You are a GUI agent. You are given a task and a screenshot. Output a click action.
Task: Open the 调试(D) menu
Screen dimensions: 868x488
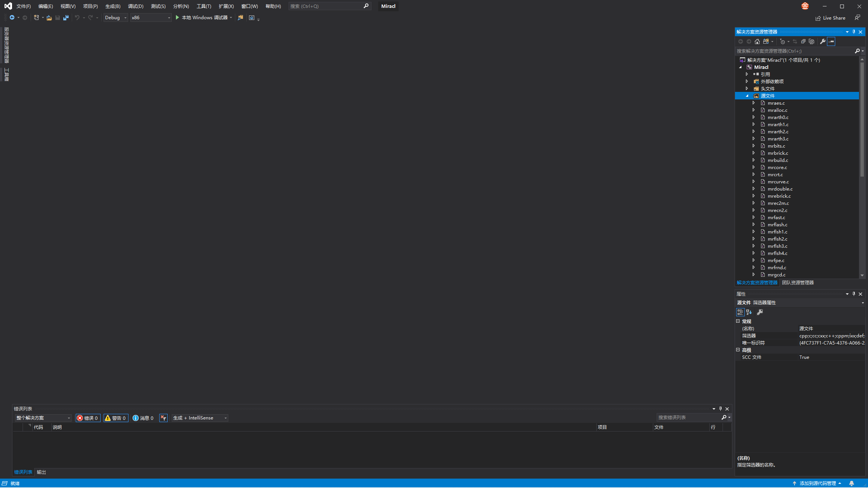point(136,6)
